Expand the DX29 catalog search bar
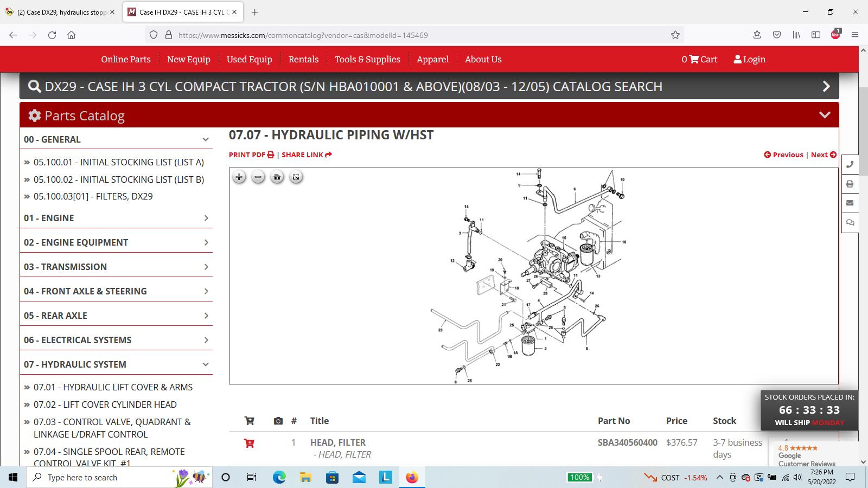The height and width of the screenshot is (488, 868). click(x=826, y=86)
